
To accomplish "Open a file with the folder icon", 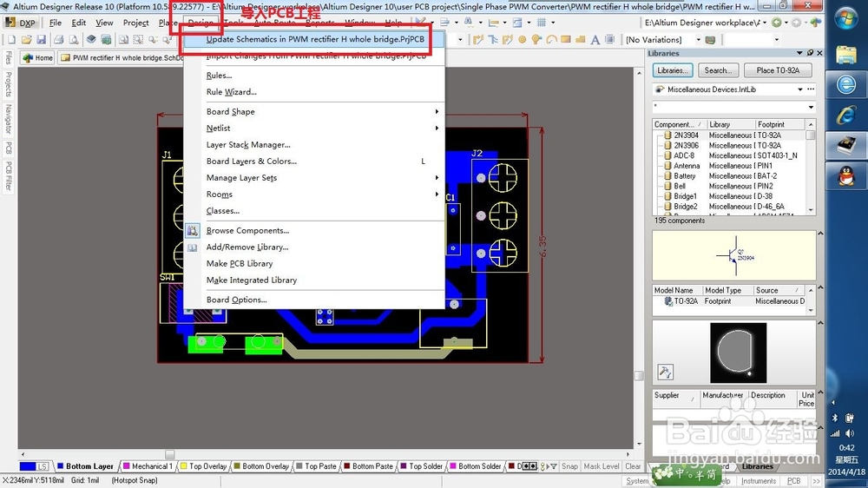I will tap(26, 40).
